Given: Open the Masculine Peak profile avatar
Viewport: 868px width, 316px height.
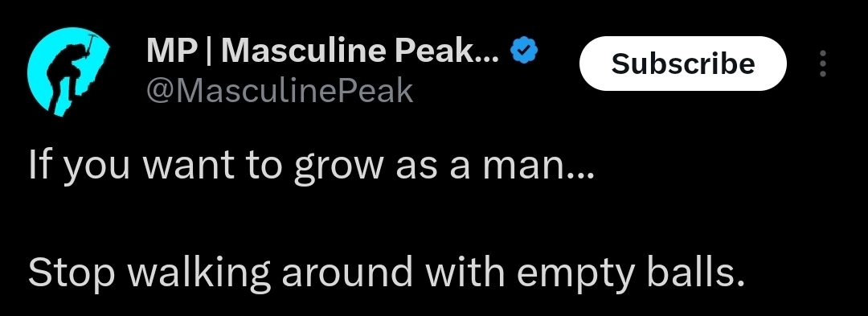Looking at the screenshot, I should click(68, 72).
